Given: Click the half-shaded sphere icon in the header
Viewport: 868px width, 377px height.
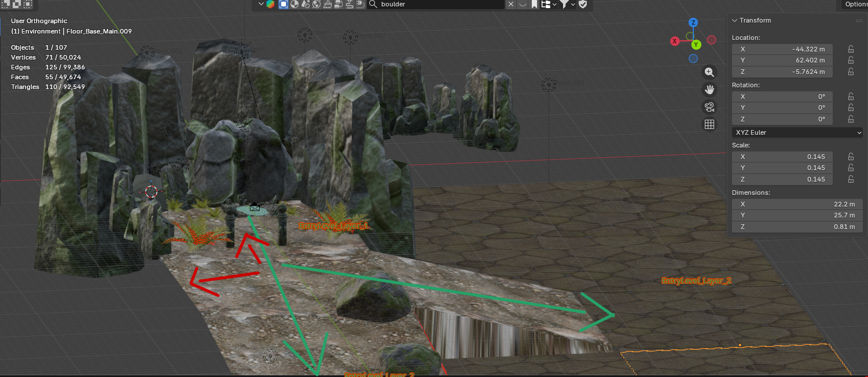Looking at the screenshot, I should coord(295,4).
